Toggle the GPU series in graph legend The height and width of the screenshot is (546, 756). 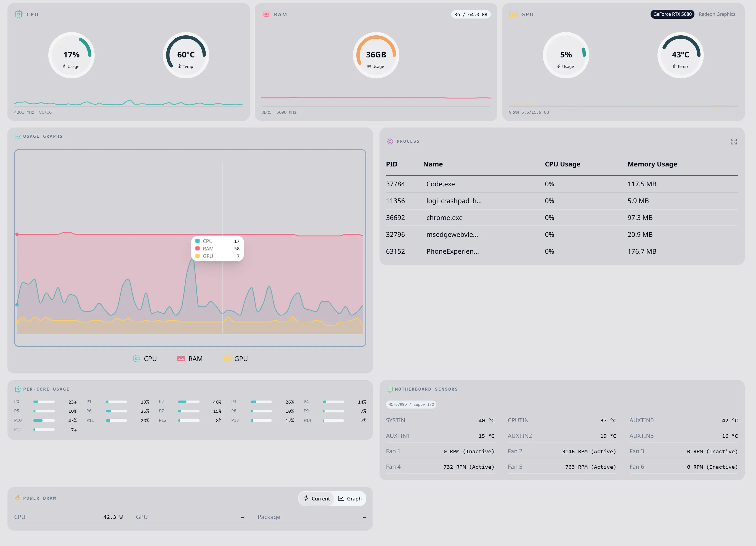(x=235, y=359)
